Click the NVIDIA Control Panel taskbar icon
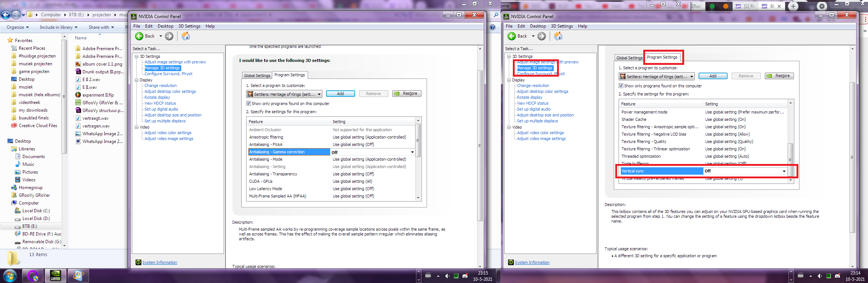Viewport: 868px width, 283px height. pos(56,276)
